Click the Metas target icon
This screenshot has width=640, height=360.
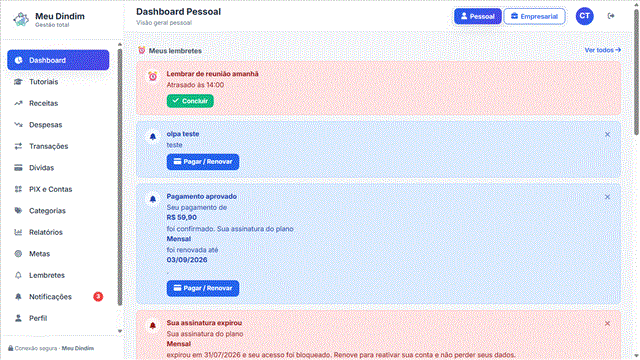click(18, 253)
